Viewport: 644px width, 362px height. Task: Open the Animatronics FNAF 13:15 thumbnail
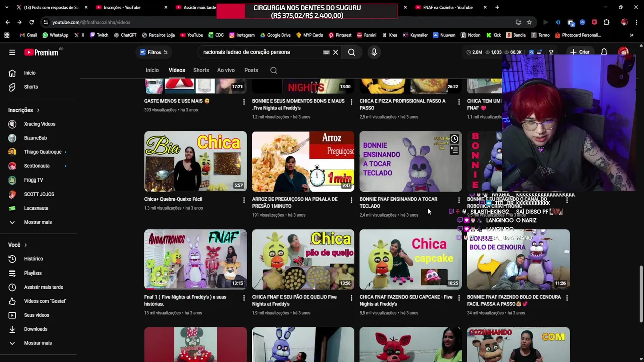click(x=195, y=259)
